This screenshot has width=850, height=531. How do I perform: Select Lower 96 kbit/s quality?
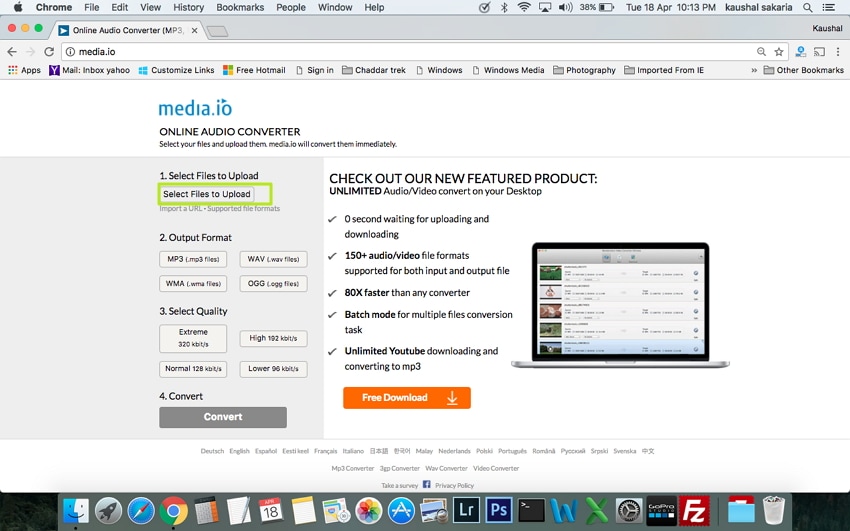pyautogui.click(x=273, y=369)
